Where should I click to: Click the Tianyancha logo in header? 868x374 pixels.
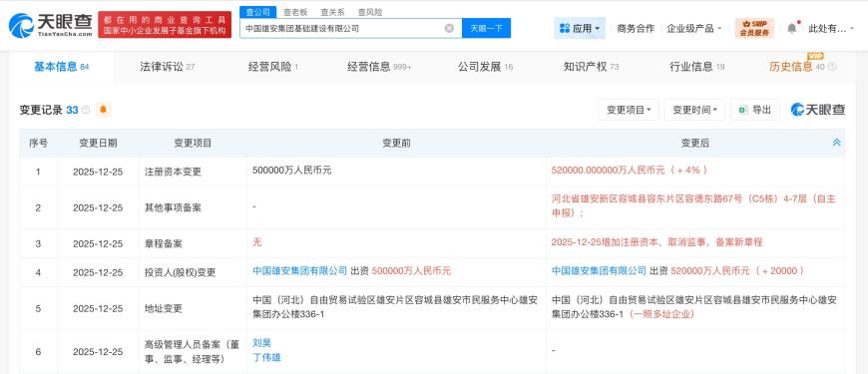[50, 25]
